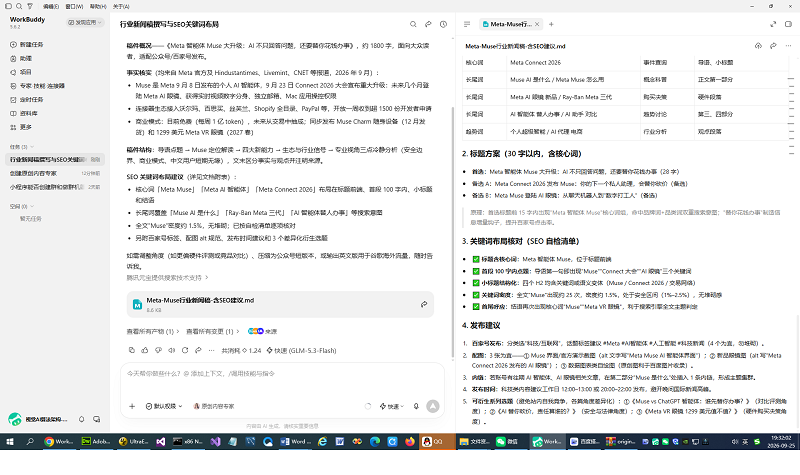Click the microphone voice input icon
This screenshot has height=475, width=800.
click(x=416, y=406)
